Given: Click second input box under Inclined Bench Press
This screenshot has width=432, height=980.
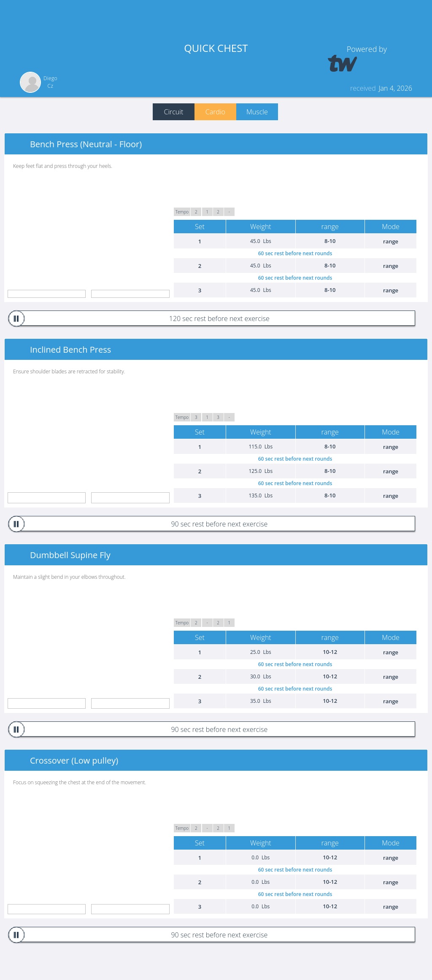Looking at the screenshot, I should 130,498.
